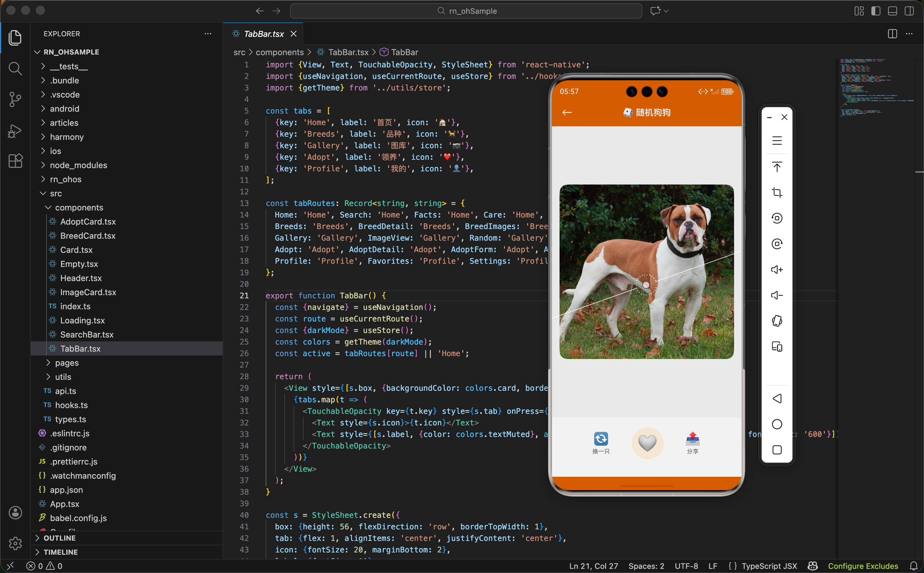
Task: Rotate the emulator device screen
Action: (x=777, y=321)
